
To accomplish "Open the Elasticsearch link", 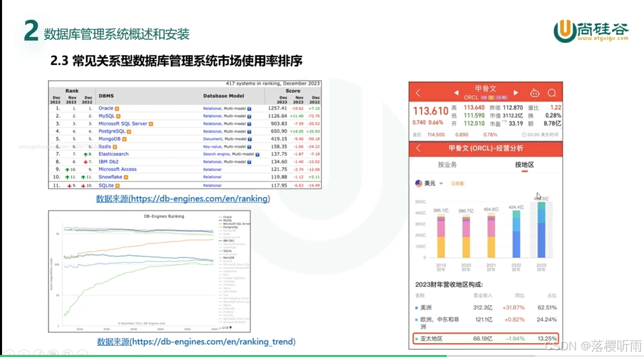I will (113, 154).
